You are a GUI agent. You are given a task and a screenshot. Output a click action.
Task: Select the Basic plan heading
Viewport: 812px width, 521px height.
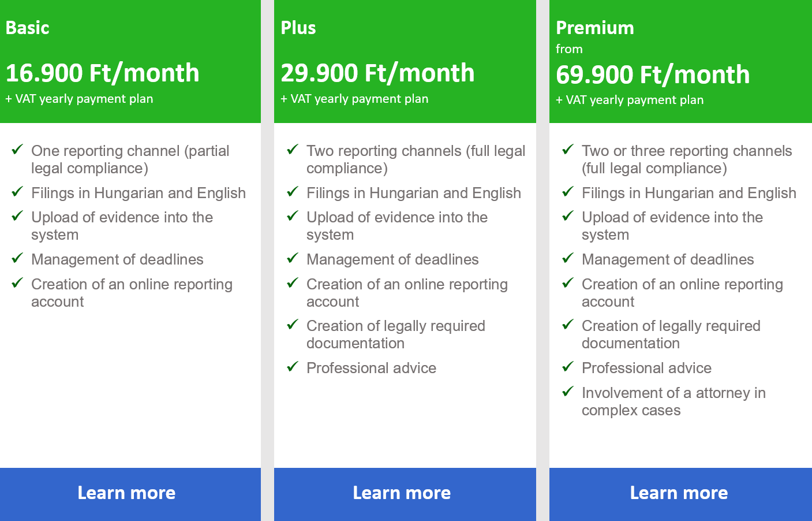click(x=28, y=28)
